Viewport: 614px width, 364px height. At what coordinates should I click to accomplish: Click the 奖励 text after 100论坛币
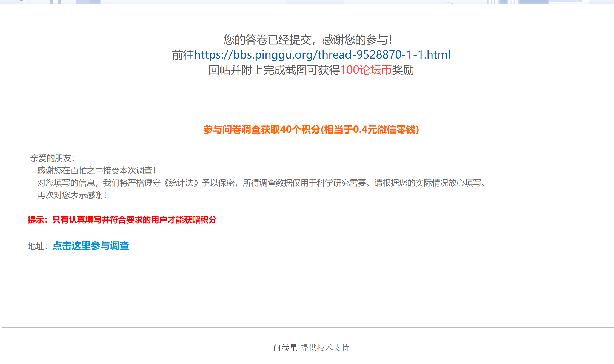[403, 70]
